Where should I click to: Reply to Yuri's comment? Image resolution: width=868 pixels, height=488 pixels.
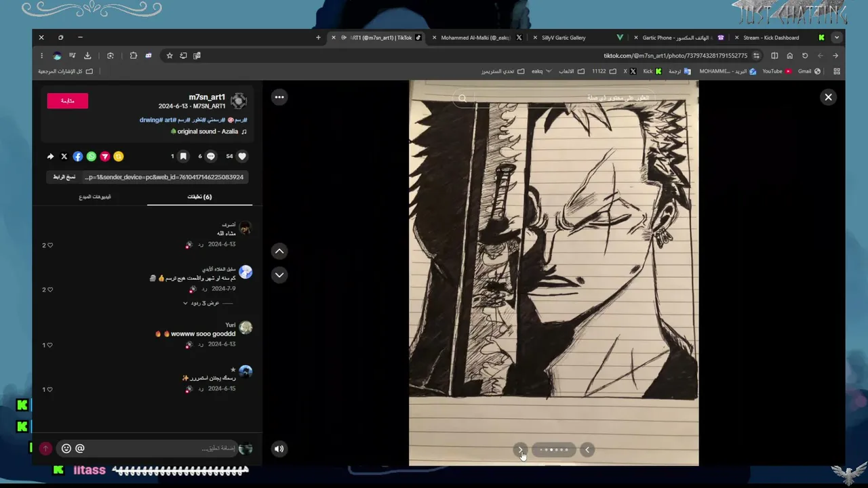pyautogui.click(x=201, y=344)
